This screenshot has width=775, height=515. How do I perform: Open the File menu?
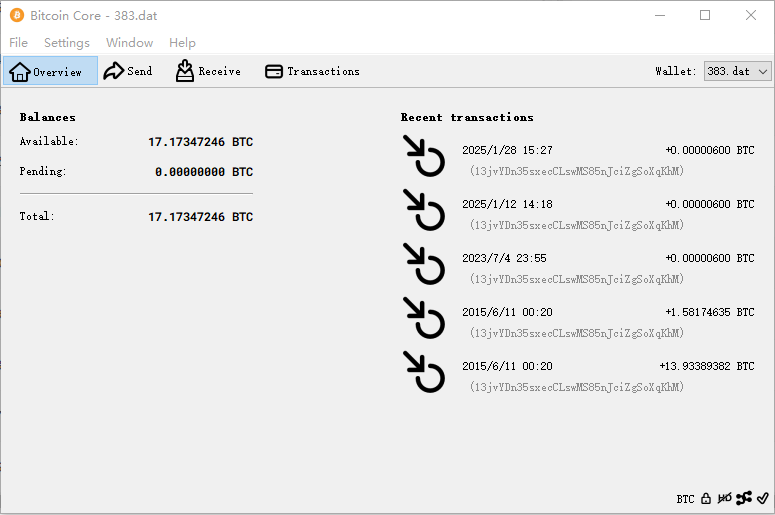(x=19, y=43)
